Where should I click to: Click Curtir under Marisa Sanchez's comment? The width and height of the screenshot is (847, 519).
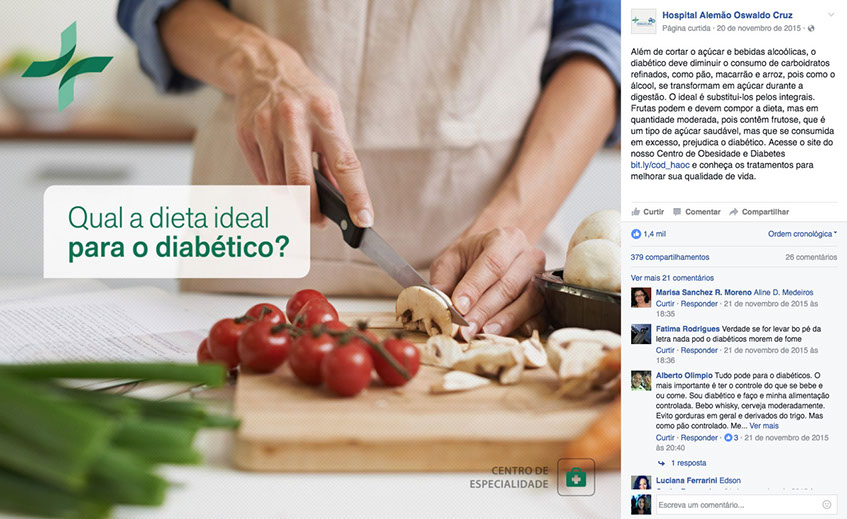(x=665, y=304)
